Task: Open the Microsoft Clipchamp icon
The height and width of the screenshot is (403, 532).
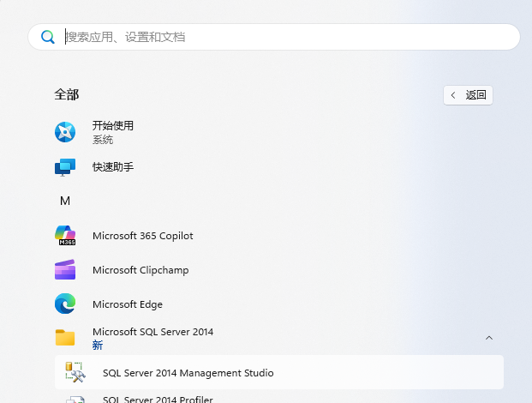Action: point(65,269)
